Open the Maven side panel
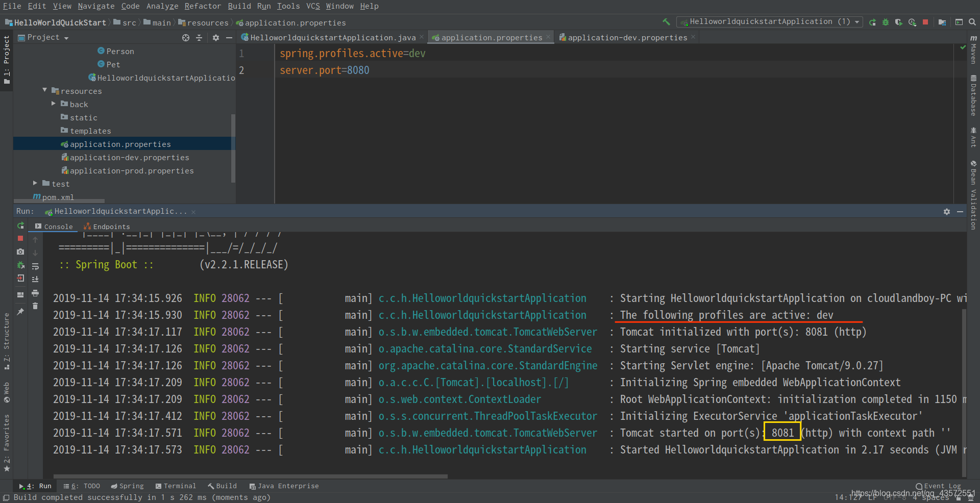The image size is (980, 503). pyautogui.click(x=973, y=49)
